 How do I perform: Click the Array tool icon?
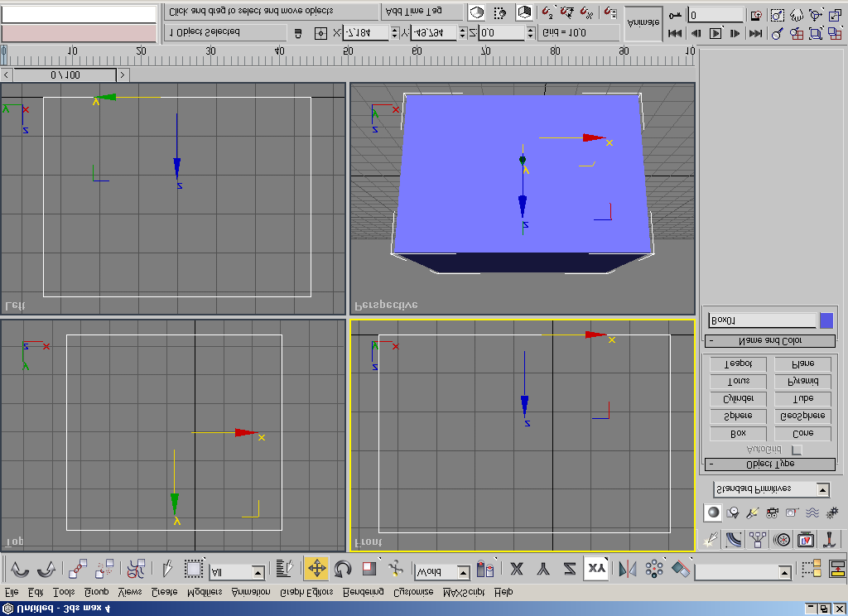(x=654, y=569)
